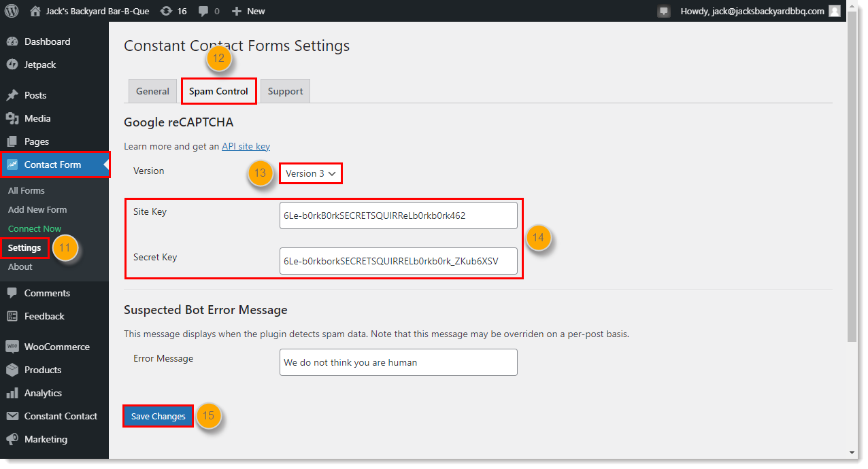Image resolution: width=868 pixels, height=469 pixels.
Task: Follow the API site key link
Action: (x=246, y=146)
